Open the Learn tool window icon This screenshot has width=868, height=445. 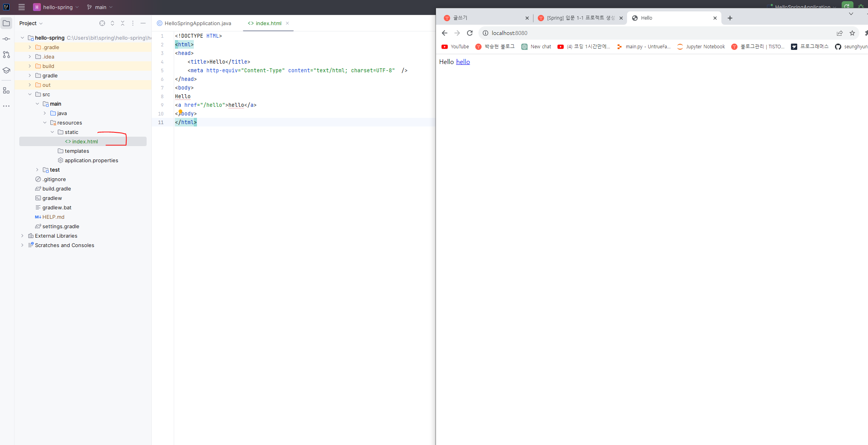tap(6, 70)
